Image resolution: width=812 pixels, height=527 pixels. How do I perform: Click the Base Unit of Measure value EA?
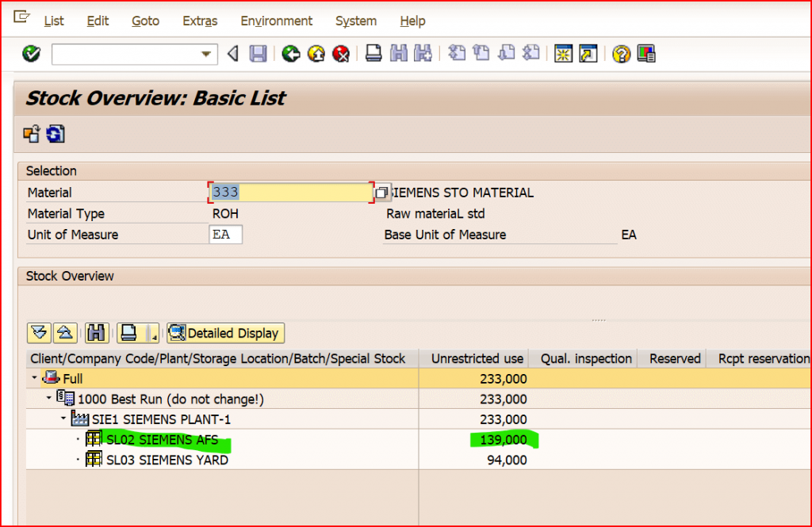point(629,235)
